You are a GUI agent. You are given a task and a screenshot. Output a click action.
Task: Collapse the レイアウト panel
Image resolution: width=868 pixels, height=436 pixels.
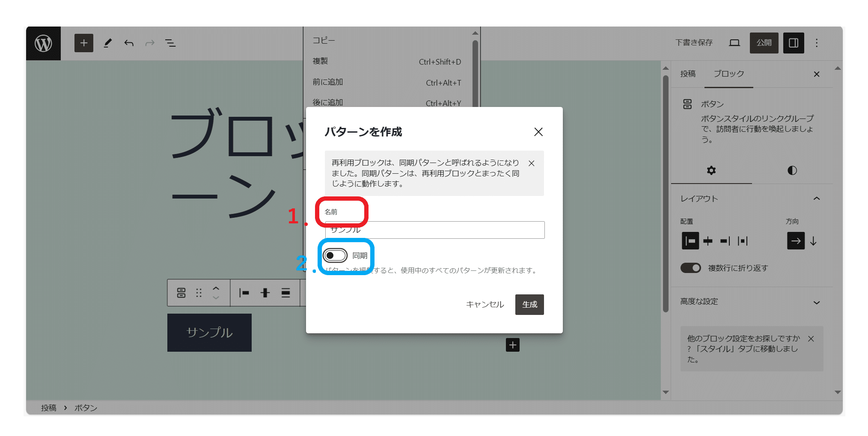coord(816,199)
